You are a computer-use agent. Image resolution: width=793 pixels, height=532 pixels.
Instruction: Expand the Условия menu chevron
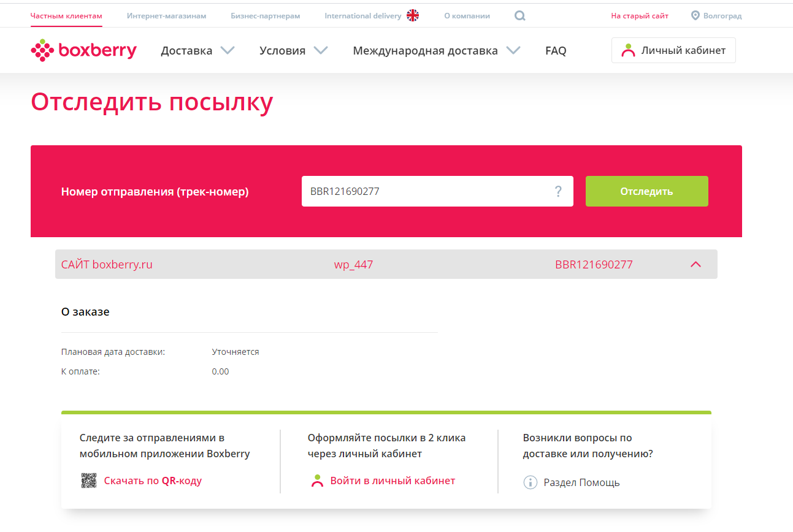(321, 50)
